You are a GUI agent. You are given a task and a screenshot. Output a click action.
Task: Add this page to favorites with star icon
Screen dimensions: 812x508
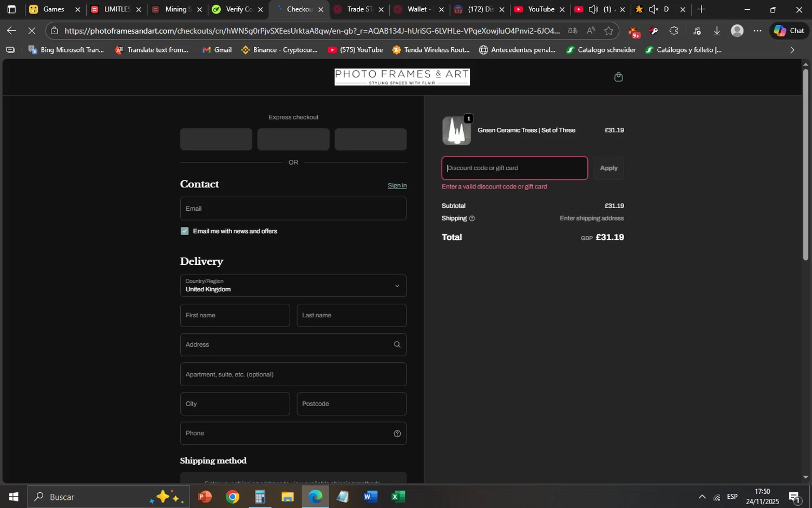(x=609, y=31)
